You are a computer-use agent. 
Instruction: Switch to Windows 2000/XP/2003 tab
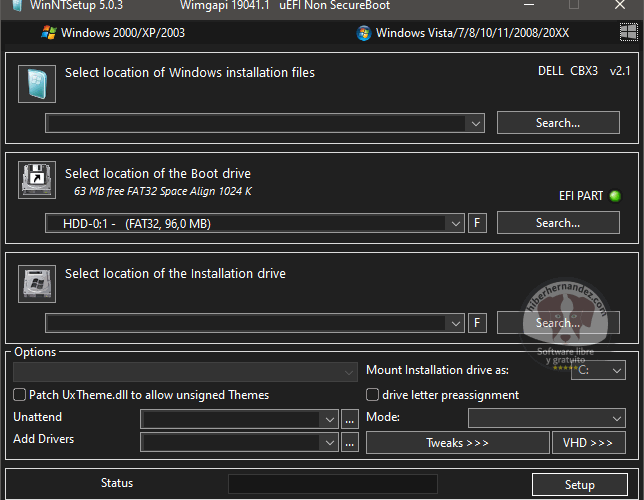click(113, 32)
